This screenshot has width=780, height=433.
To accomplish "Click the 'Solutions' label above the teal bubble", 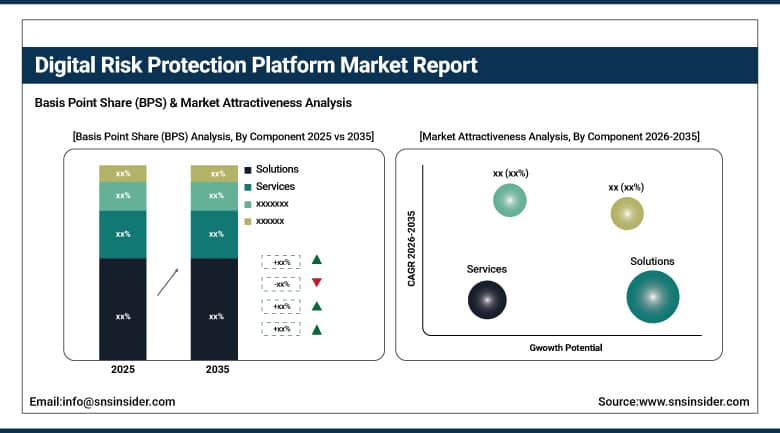I will (652, 261).
